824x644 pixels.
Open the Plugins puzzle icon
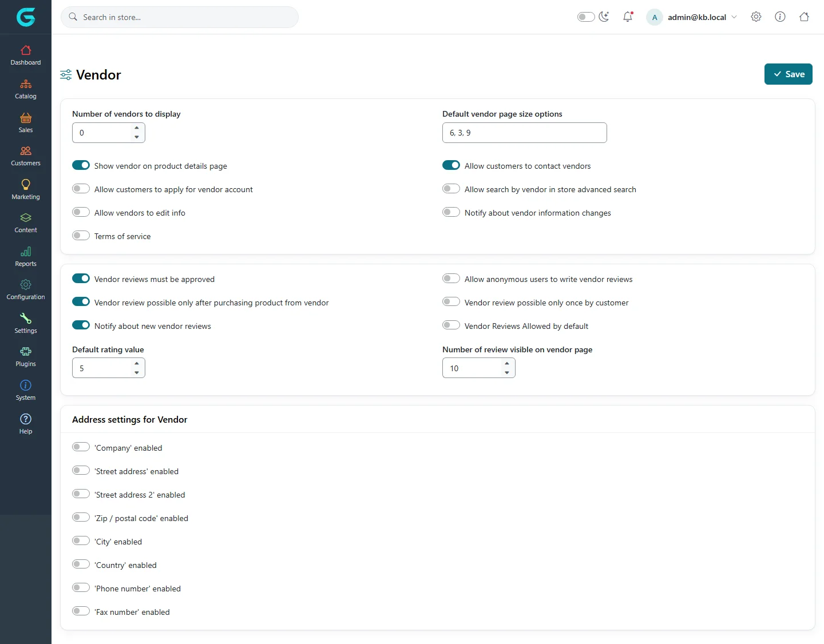(x=26, y=352)
